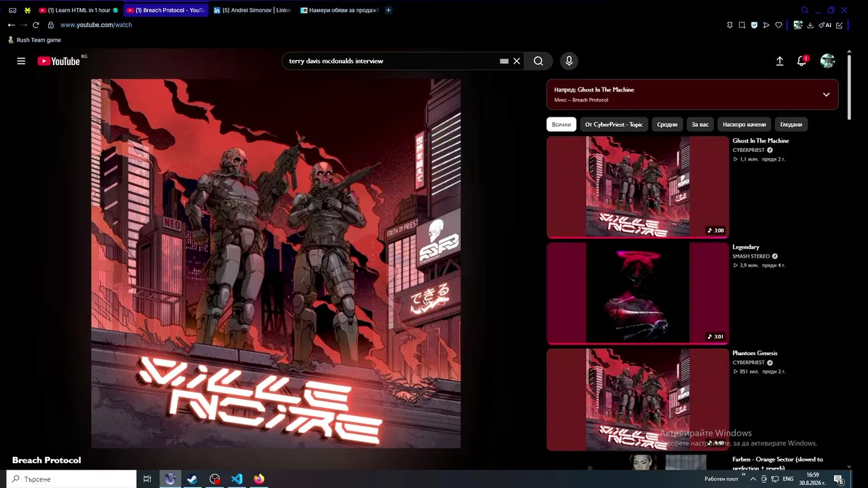This screenshot has height=488, width=868.
Task: Bookmark page with the heart icon
Action: click(x=778, y=25)
